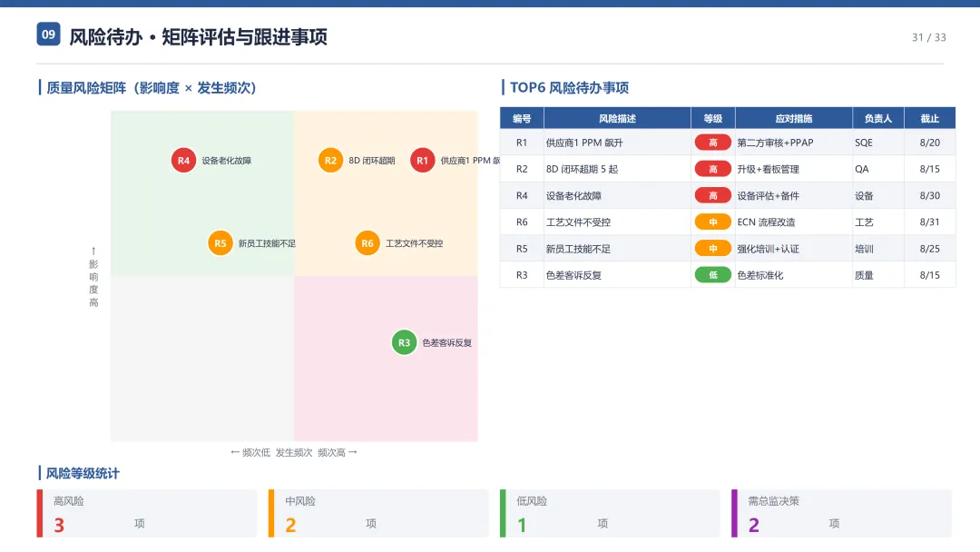This screenshot has width=980, height=552.
Task: Click the 低风险 statistics card
Action: pyautogui.click(x=610, y=513)
